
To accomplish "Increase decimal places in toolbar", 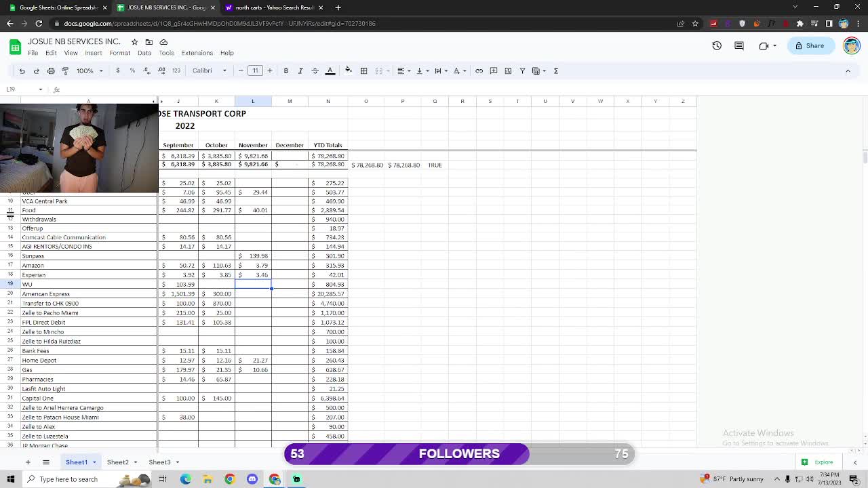I will 161,70.
